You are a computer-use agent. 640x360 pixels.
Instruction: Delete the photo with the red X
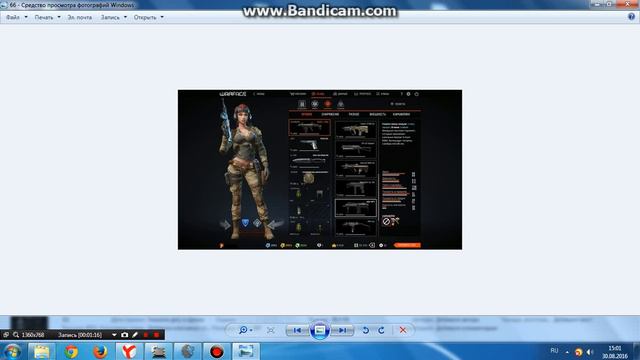403,330
